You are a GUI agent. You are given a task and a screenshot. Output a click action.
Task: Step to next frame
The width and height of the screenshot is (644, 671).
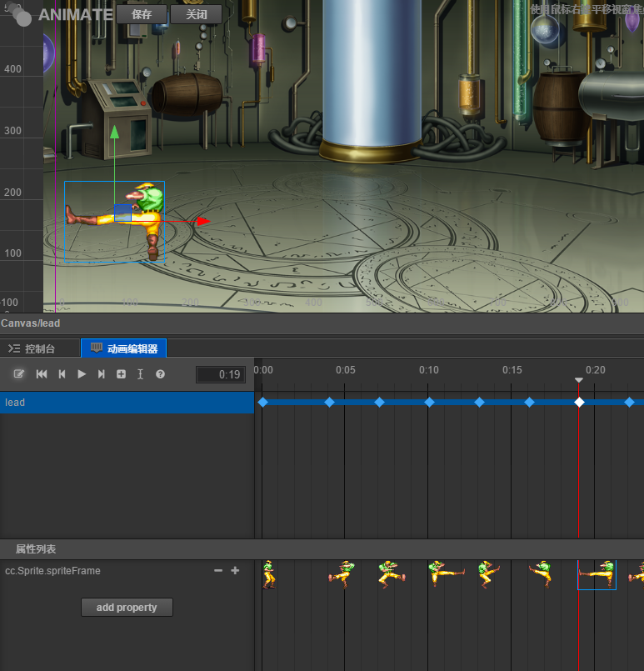pyautogui.click(x=102, y=374)
